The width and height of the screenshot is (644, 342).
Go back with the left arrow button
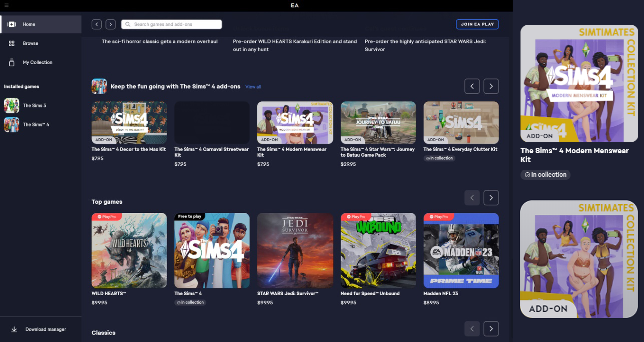pos(97,24)
